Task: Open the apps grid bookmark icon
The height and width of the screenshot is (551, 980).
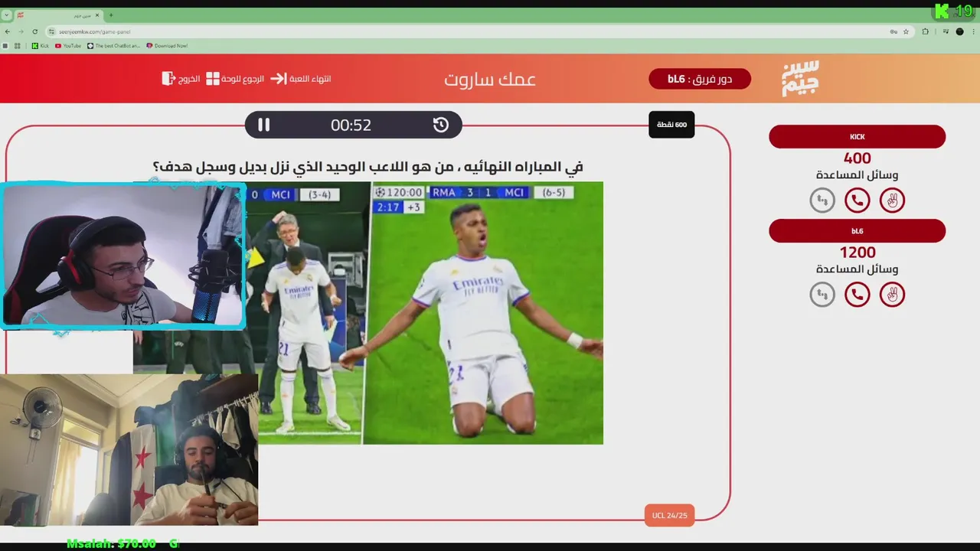Action: pyautogui.click(x=17, y=46)
